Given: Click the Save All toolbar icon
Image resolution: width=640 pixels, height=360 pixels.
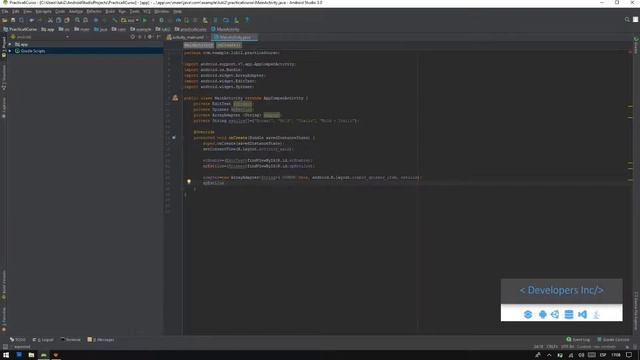Looking at the screenshot, I should coord(13,20).
